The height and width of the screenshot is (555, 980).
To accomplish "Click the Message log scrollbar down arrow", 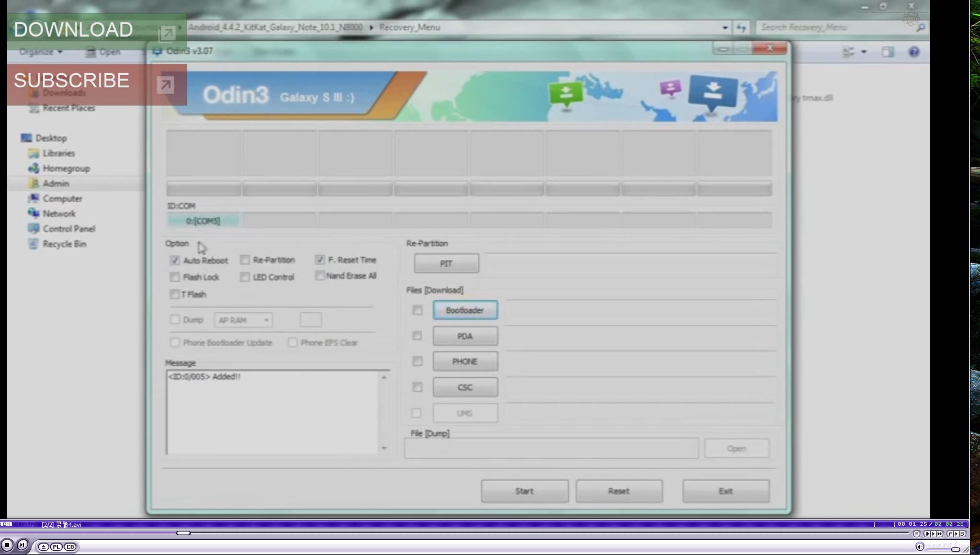I will 384,448.
